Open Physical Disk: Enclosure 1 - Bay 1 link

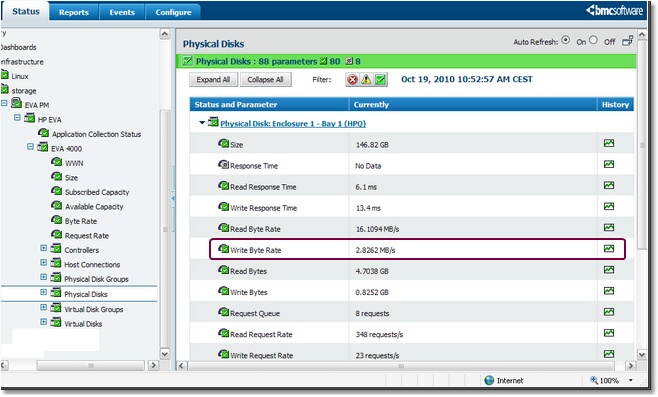pos(293,124)
